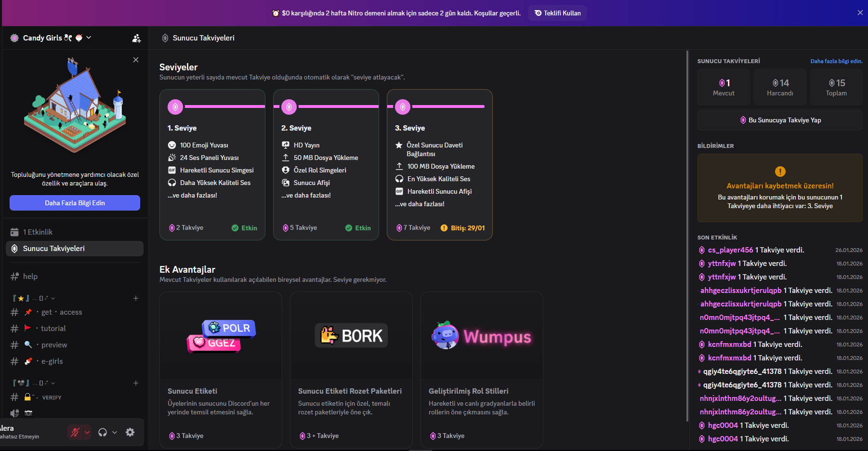Join the camera emoji voice channel
868x451 pixels.
pos(75,413)
